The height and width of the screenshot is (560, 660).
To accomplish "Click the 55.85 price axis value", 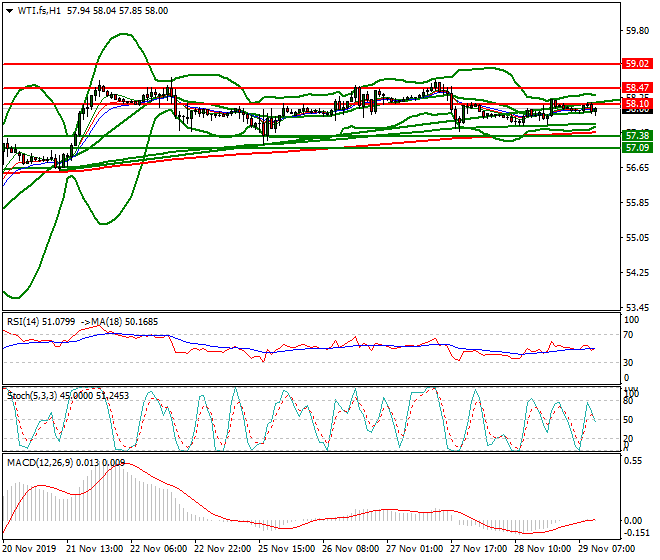I will pyautogui.click(x=637, y=203).
